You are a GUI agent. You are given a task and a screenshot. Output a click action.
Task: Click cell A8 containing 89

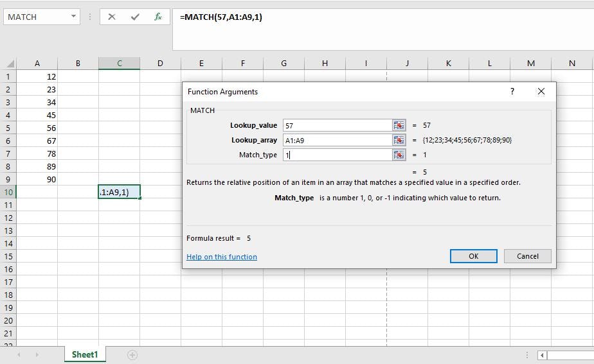click(37, 167)
